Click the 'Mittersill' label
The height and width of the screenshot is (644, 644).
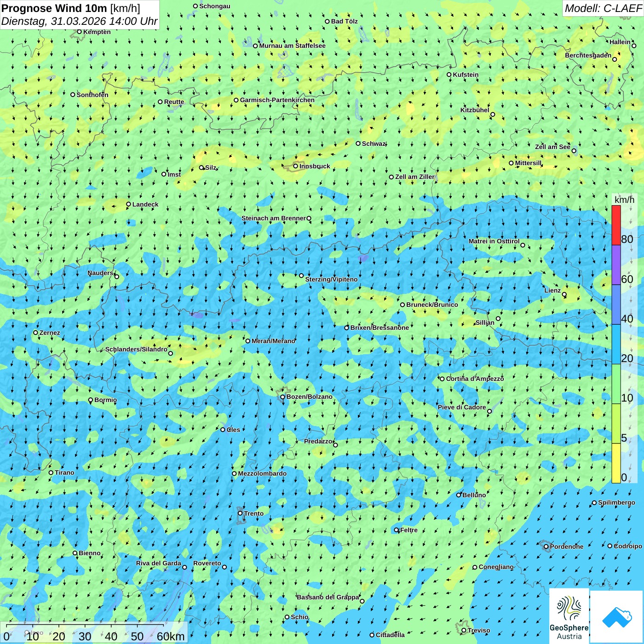(x=528, y=163)
